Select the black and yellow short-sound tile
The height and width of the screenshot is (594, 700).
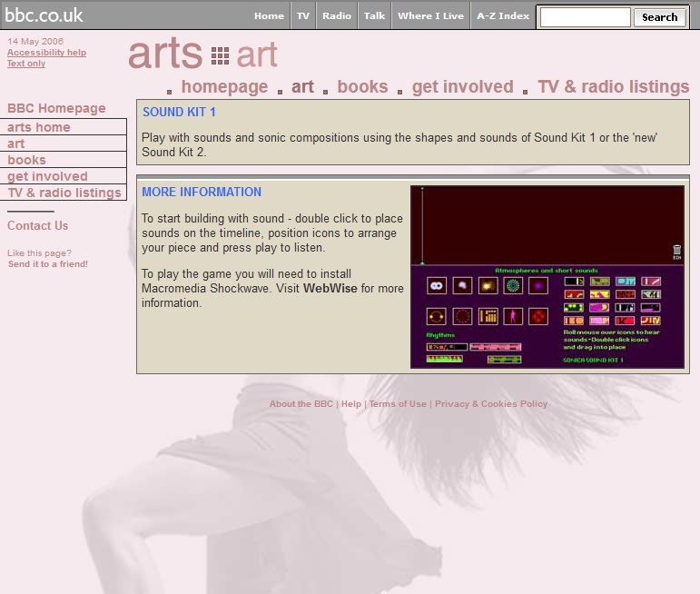(x=574, y=282)
